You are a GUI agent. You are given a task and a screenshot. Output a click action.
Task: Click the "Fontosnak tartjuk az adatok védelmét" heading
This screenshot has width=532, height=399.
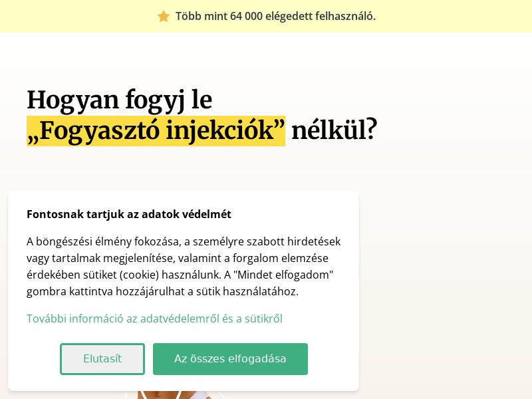point(129,214)
